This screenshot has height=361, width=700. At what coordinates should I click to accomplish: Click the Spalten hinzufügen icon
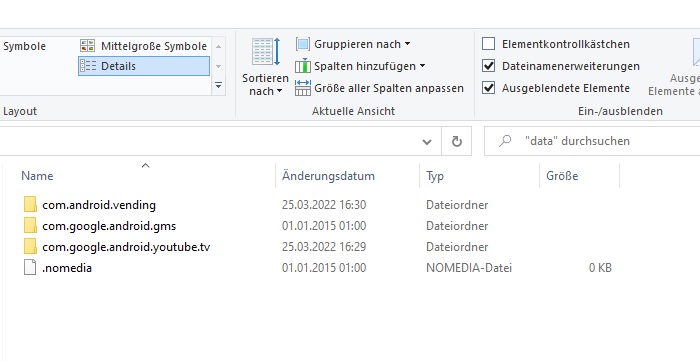(303, 66)
